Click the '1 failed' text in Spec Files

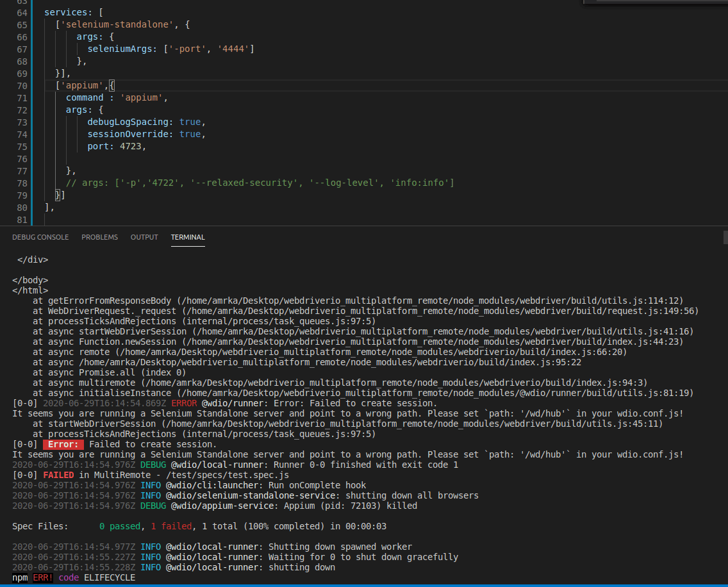tap(171, 526)
